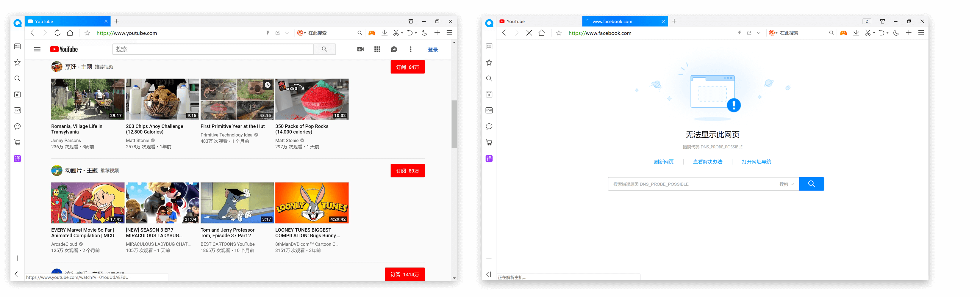Collapse the left sidebar in the Facebook window
This screenshot has width=980, height=297.
click(489, 274)
